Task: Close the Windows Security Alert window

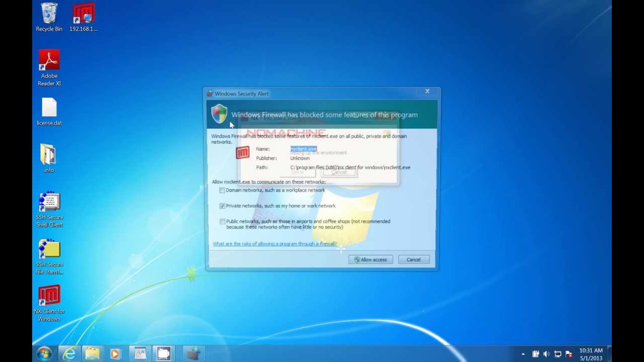Action: point(427,92)
